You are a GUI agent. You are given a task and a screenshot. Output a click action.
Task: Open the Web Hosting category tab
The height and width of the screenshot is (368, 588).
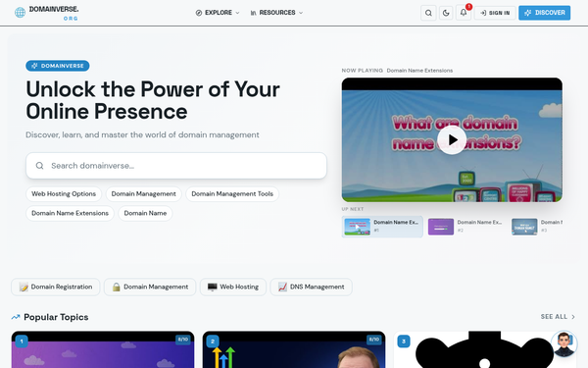click(233, 287)
